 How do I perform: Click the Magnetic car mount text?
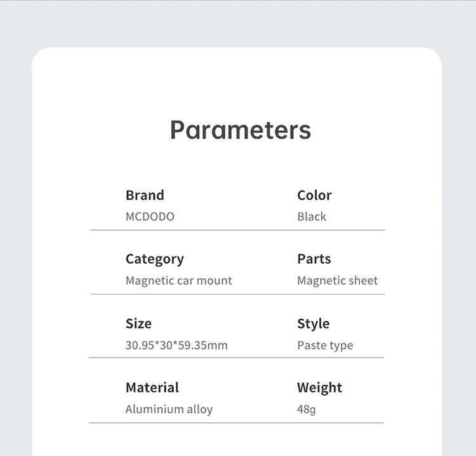point(179,281)
